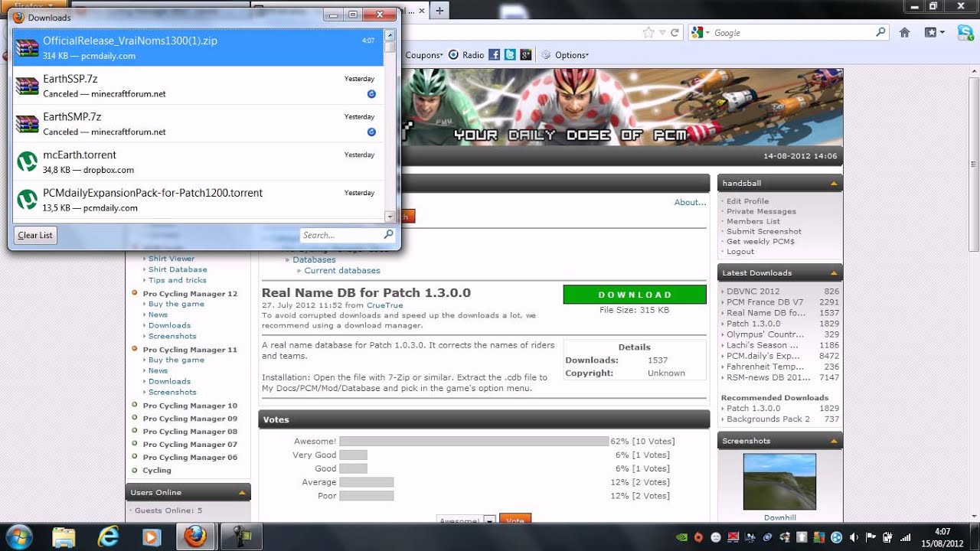
Task: Open the Pro Cycling Manager 12 section
Action: (x=190, y=294)
